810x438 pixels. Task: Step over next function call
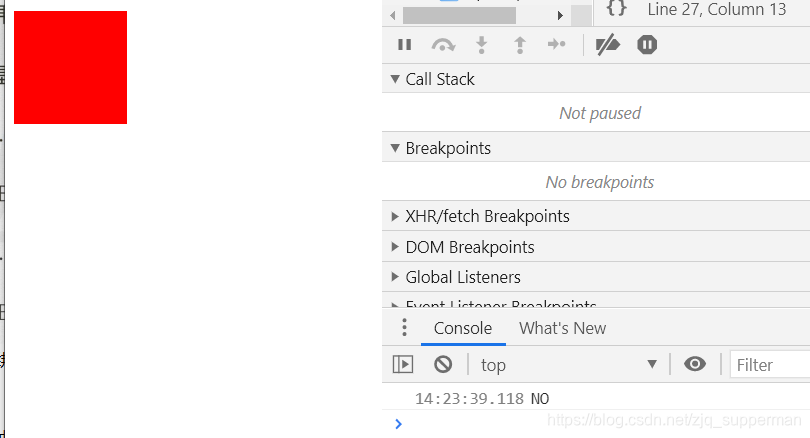point(443,45)
